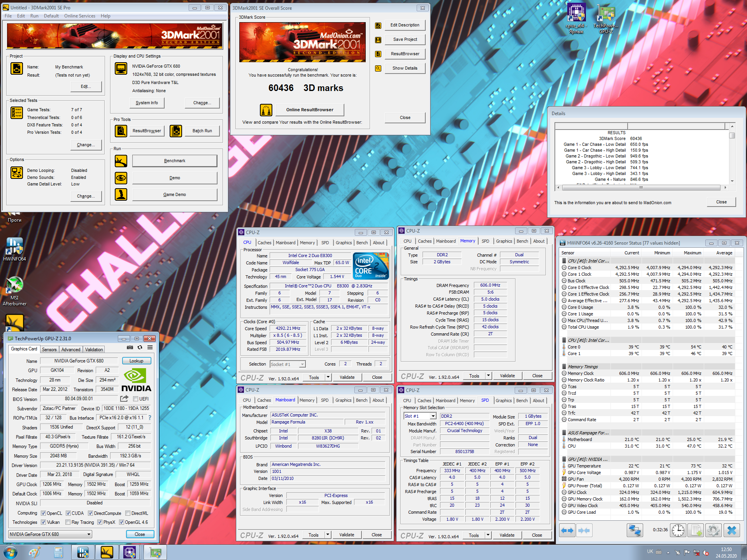The height and width of the screenshot is (560, 747).
Task: Click the Game Demo button
Action: pos(175,195)
